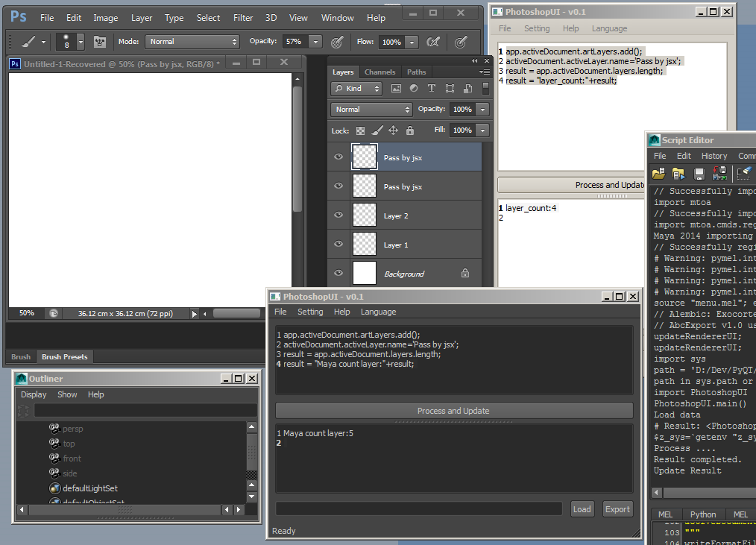756x545 pixels.
Task: Open layer blend mode dropdown Normal
Action: [x=371, y=110]
